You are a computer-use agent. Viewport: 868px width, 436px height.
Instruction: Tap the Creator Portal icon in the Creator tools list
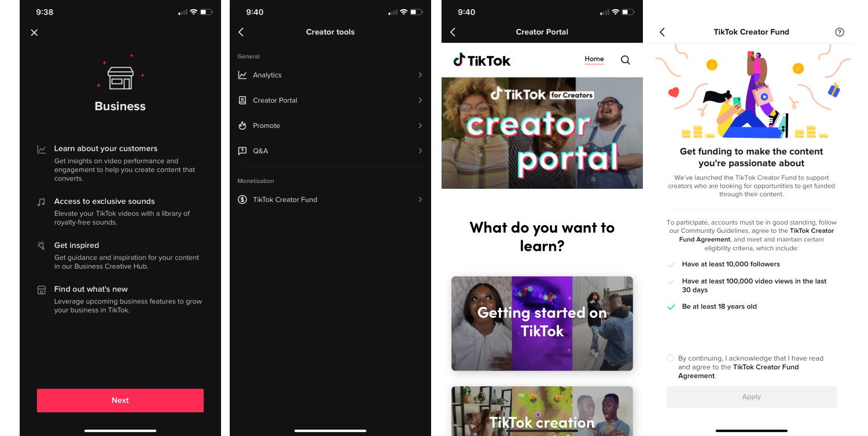pyautogui.click(x=242, y=100)
